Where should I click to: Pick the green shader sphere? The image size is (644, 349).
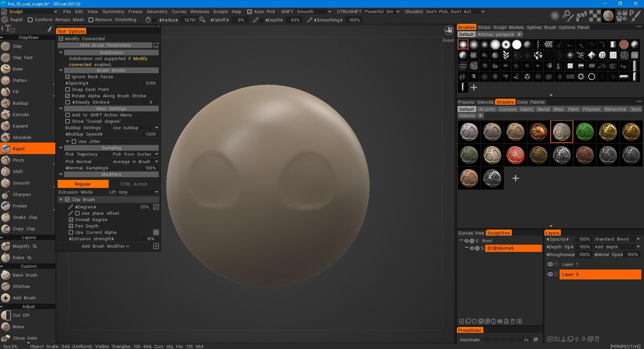[585, 132]
